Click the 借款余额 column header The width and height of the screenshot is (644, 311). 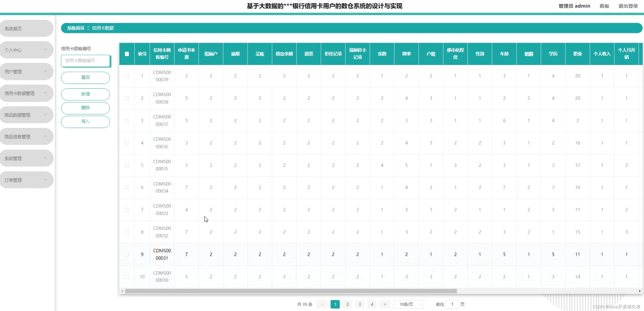(284, 54)
